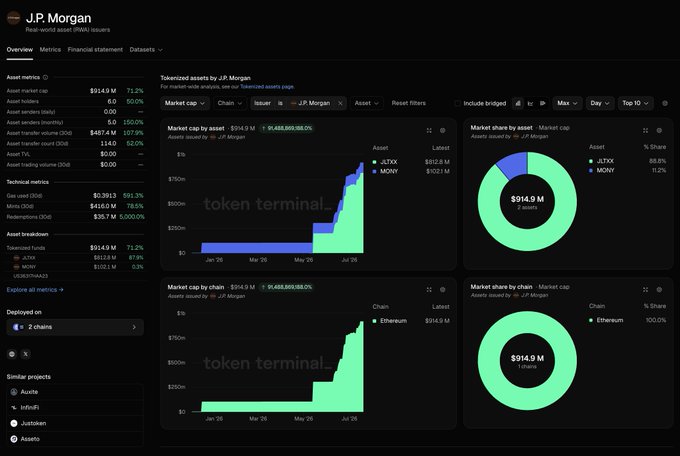Switch to the Overview tab
Screen dimensions: 680x456
(x=20, y=50)
